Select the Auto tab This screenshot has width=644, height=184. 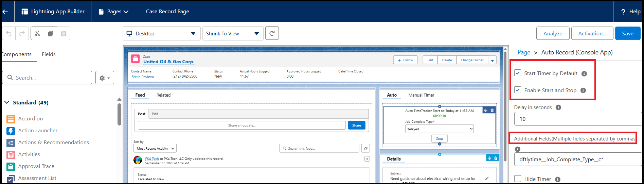[392, 95]
